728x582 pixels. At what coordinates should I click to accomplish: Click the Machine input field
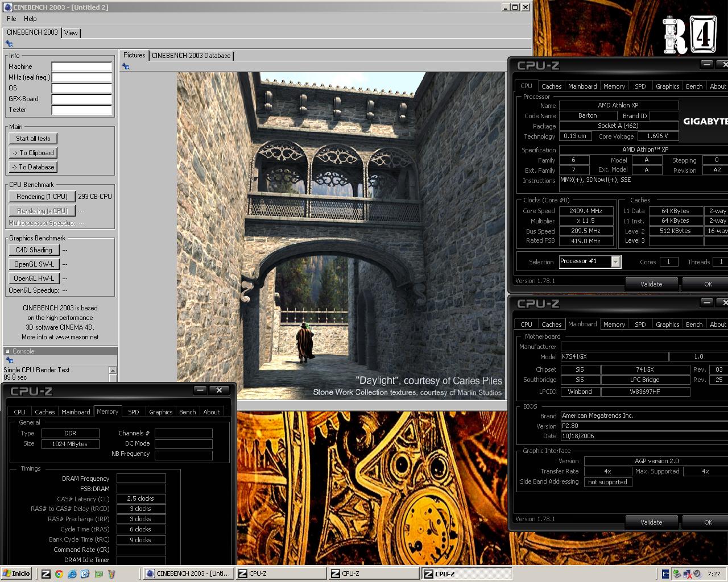[82, 66]
